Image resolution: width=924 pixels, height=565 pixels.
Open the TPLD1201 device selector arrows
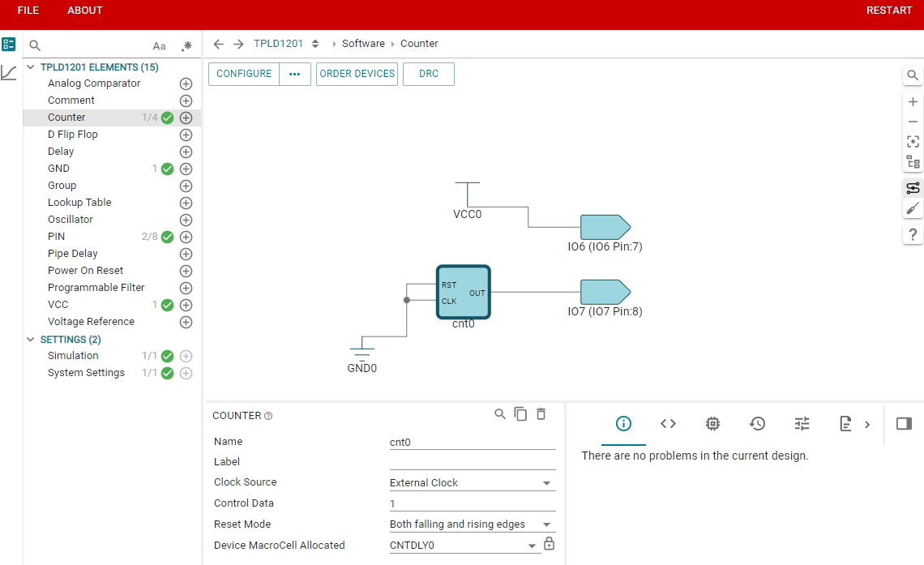click(315, 45)
